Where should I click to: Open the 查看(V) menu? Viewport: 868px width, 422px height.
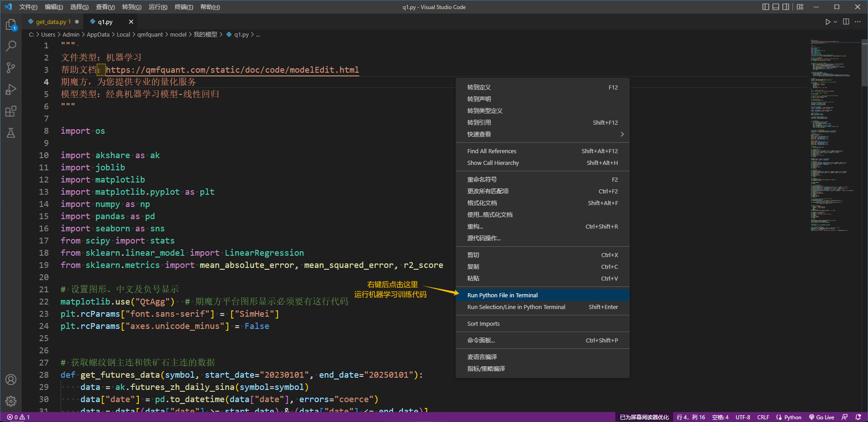(x=105, y=7)
